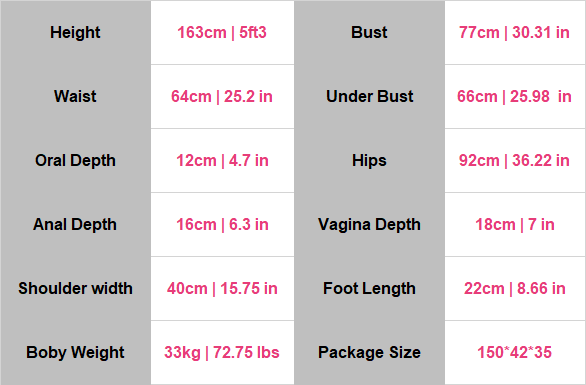
Task: Select the 150*42*35 package value
Action: click(x=515, y=352)
